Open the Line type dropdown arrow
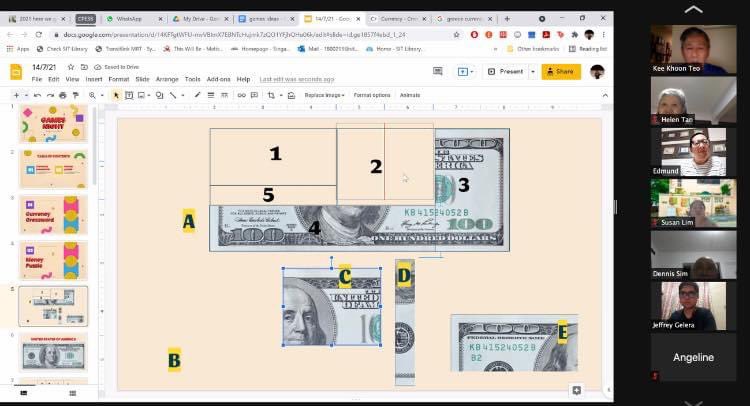Image resolution: width=750 pixels, height=406 pixels. (x=182, y=95)
